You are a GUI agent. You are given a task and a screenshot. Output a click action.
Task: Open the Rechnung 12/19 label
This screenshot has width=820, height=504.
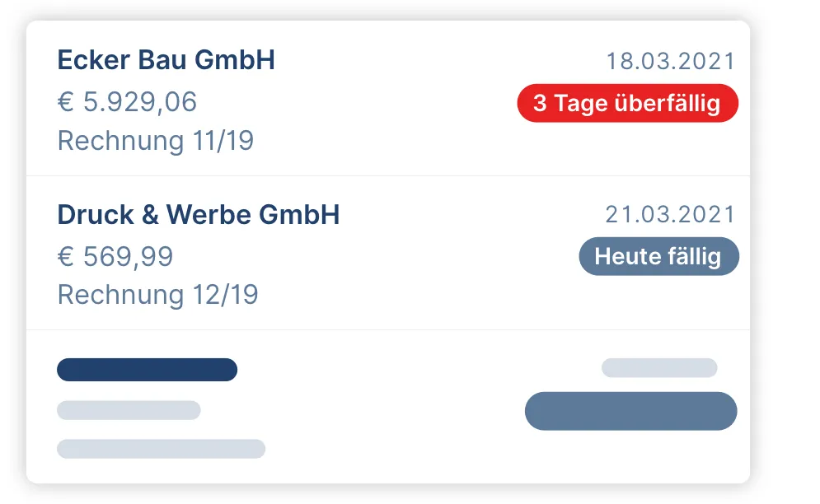(157, 294)
